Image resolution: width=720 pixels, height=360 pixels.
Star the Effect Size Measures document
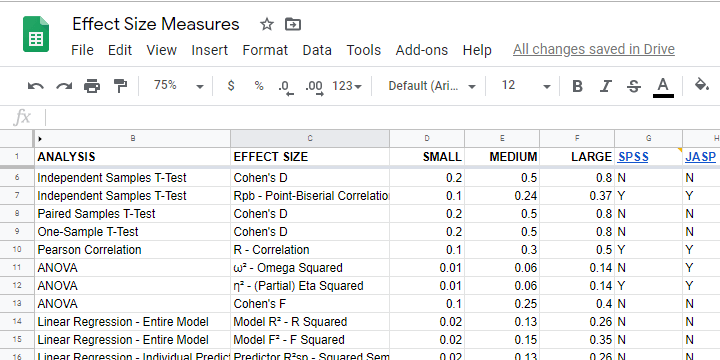267,24
